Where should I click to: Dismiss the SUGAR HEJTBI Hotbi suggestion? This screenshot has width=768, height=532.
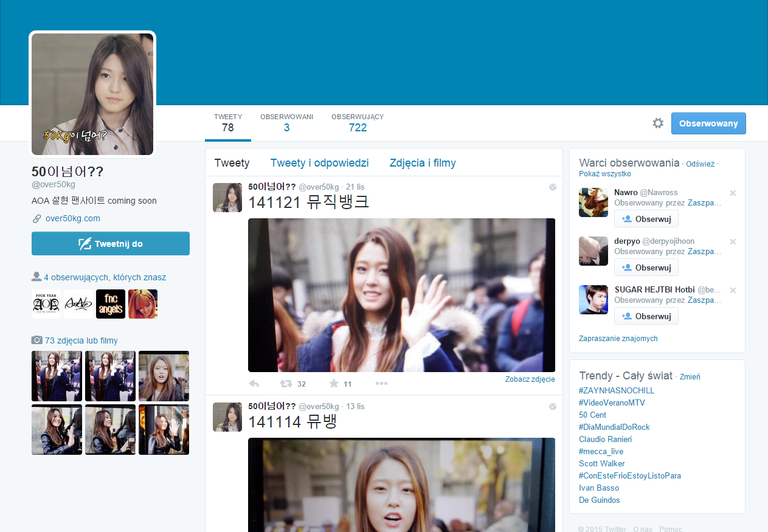click(733, 291)
